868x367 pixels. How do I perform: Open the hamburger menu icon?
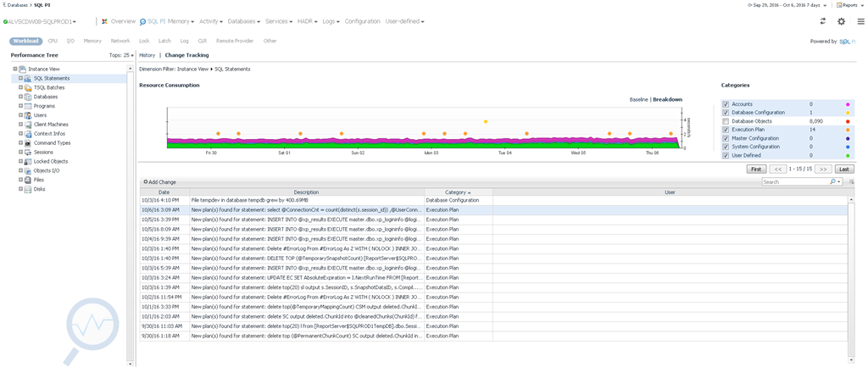point(860,21)
